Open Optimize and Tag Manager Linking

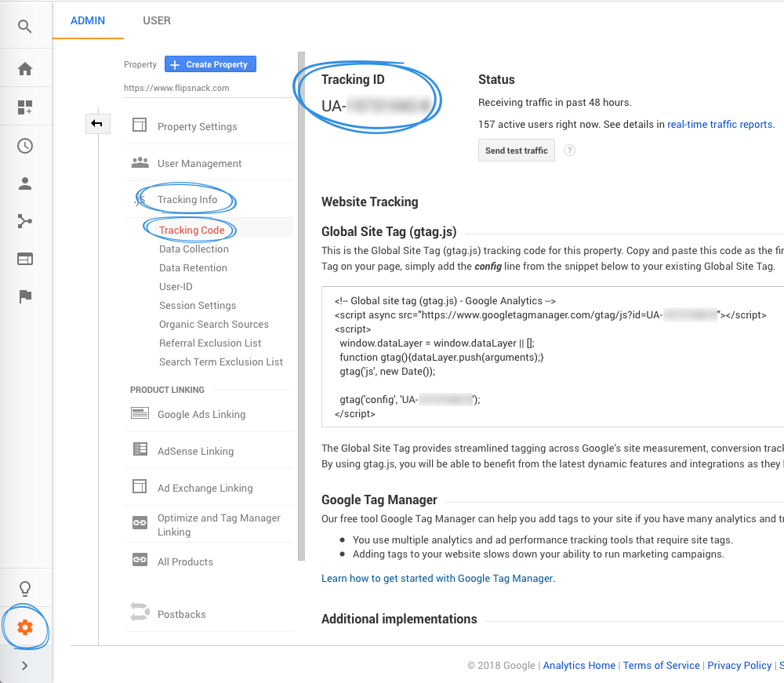click(219, 525)
